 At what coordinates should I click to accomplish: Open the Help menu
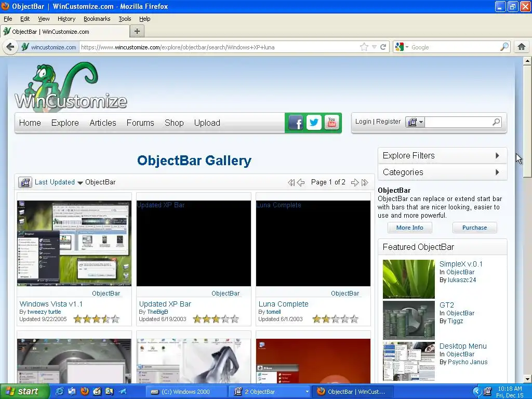145,19
